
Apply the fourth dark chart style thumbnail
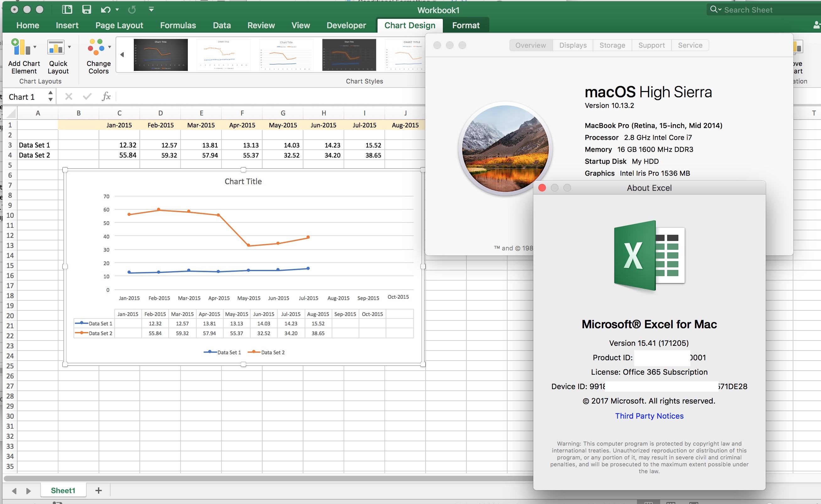point(349,55)
